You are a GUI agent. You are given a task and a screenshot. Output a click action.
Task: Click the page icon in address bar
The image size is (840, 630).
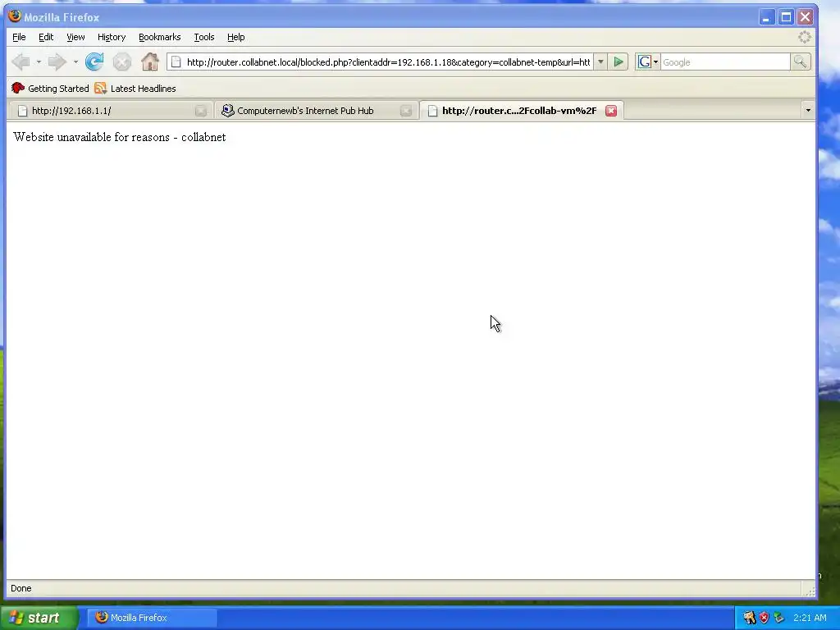click(176, 62)
